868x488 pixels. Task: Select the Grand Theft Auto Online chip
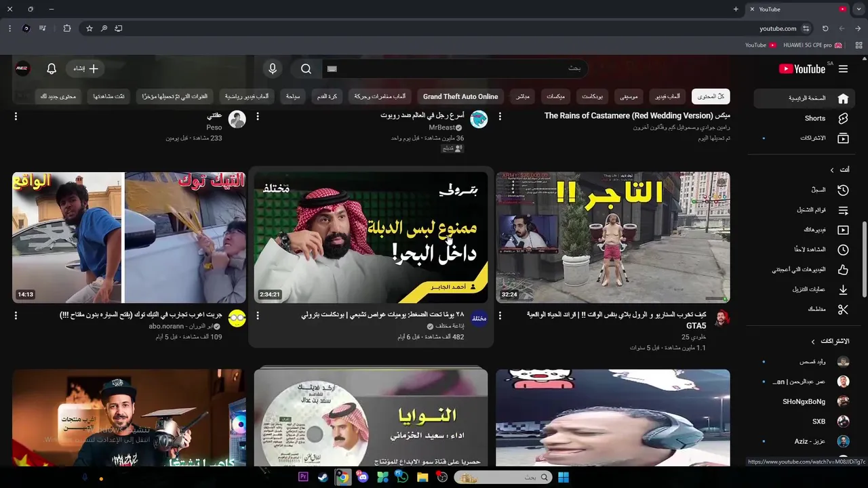coord(460,96)
